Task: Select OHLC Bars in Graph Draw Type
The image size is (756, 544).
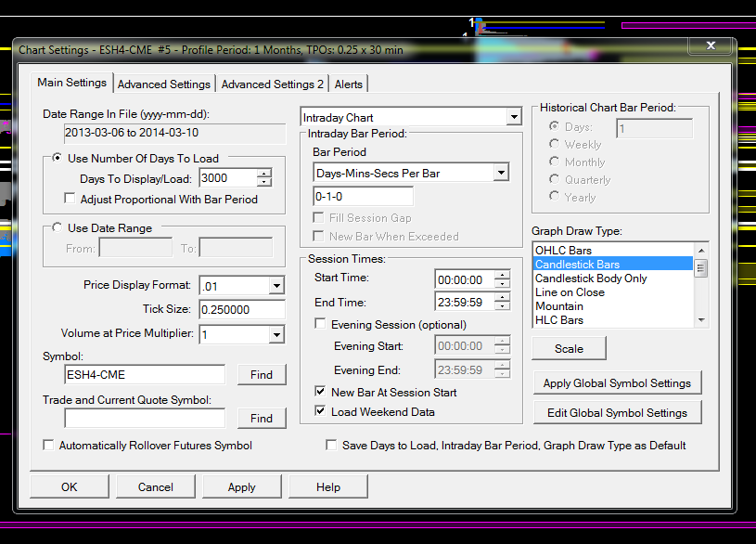Action: (x=613, y=250)
